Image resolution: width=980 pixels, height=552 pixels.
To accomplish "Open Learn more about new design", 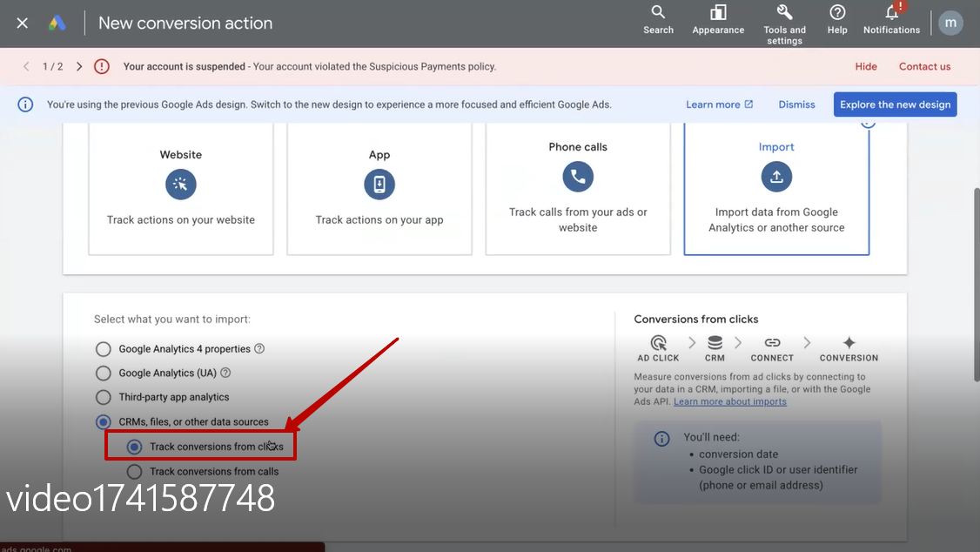I will [x=720, y=104].
